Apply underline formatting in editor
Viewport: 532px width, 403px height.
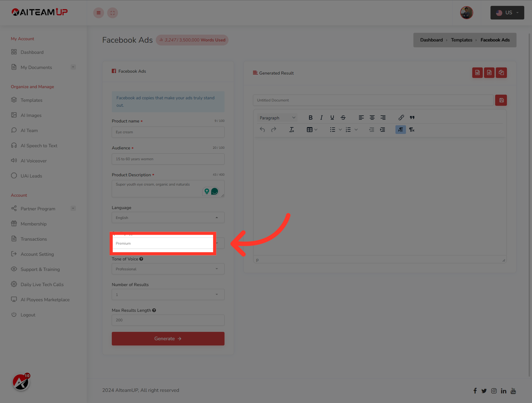[x=332, y=118]
